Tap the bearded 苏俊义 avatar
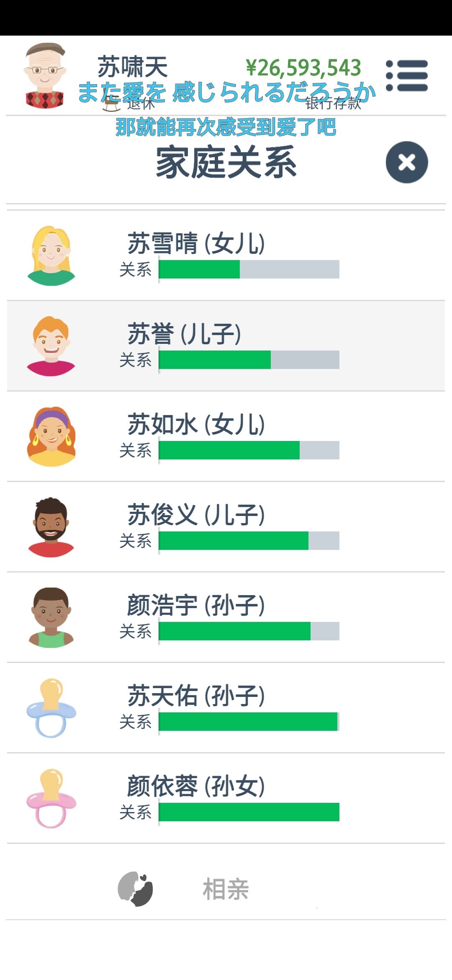452x980 pixels. pyautogui.click(x=51, y=527)
